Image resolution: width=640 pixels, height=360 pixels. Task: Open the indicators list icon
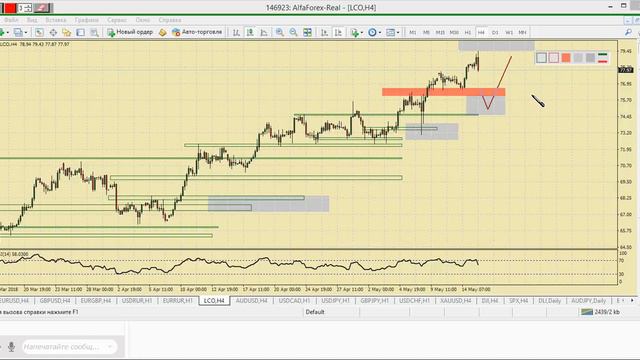(x=354, y=32)
